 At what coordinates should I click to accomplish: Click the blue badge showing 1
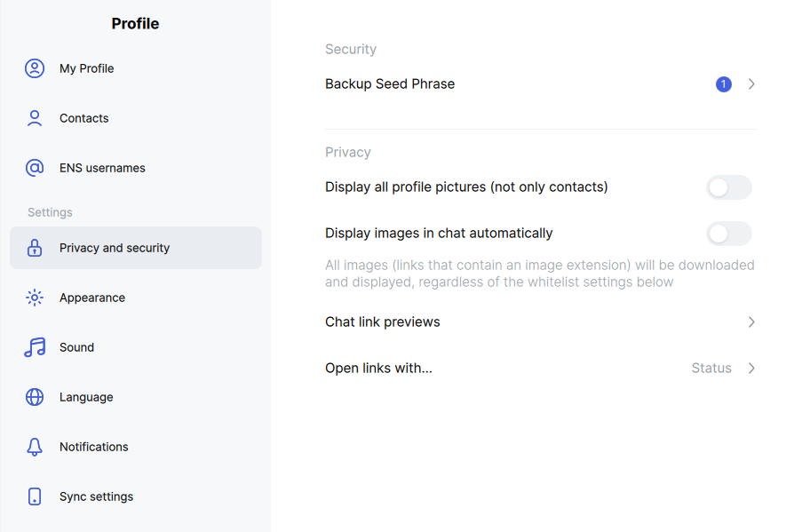(723, 84)
